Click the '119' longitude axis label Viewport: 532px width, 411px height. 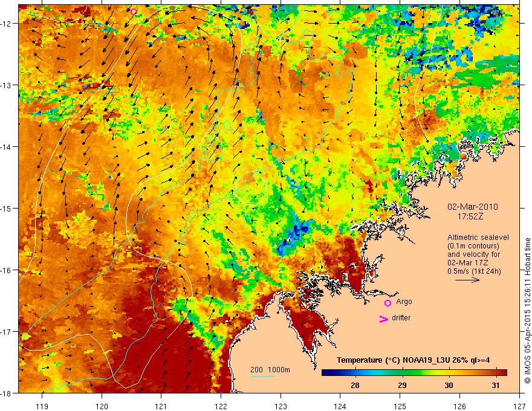(x=42, y=406)
